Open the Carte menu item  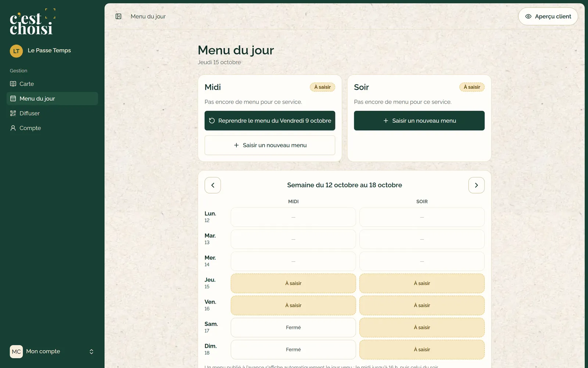click(x=52, y=84)
